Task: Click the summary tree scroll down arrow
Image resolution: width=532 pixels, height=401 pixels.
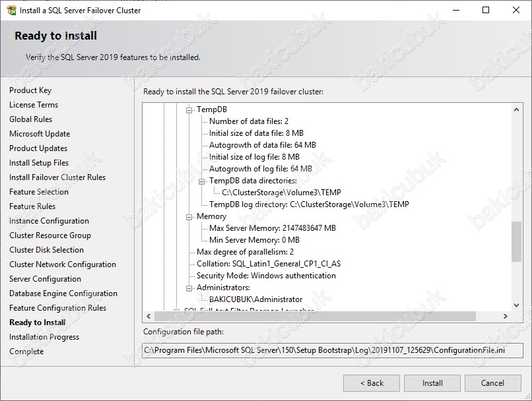Action: click(516, 305)
